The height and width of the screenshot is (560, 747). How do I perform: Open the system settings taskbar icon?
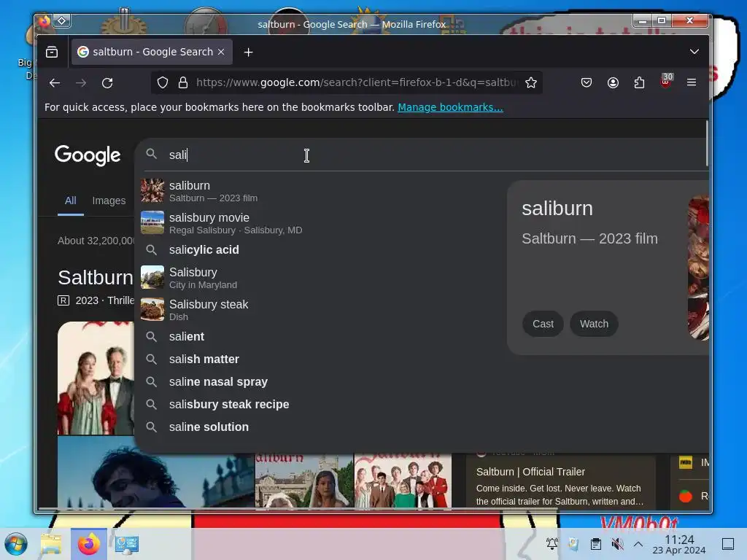(127, 544)
